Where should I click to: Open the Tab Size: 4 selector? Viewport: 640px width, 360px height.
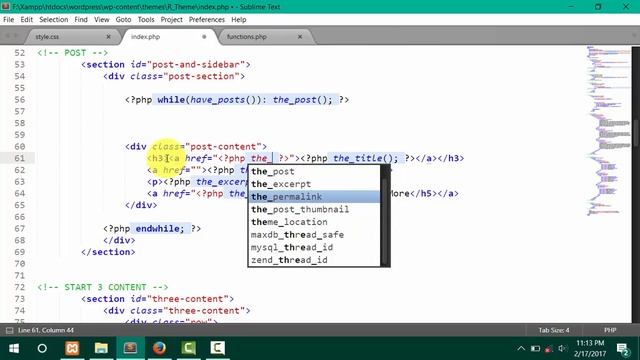554,330
